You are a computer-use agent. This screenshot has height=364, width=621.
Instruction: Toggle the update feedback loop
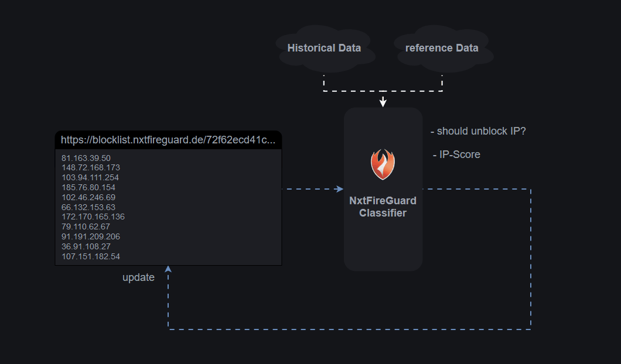352,328
